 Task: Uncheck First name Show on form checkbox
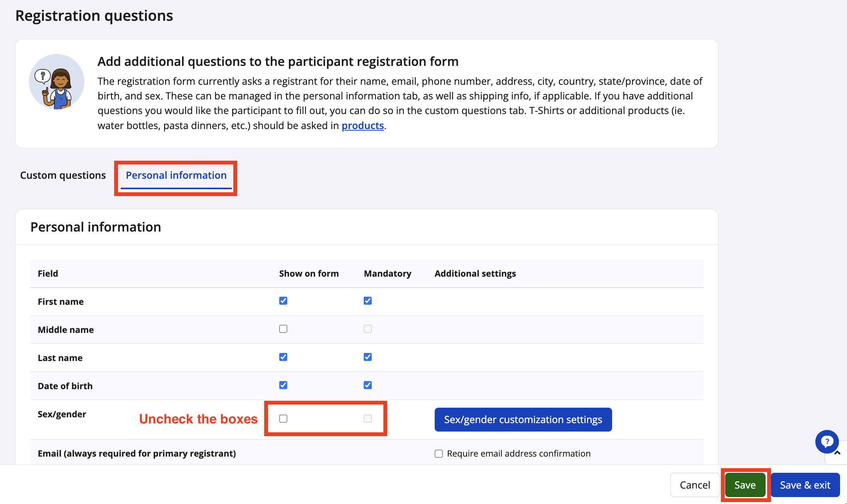point(283,301)
